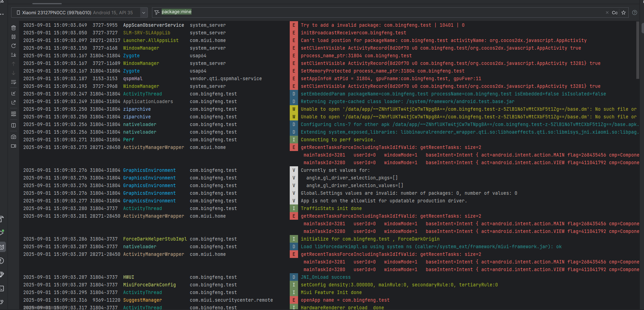Clear the filter text with X
This screenshot has width=644, height=310.
tap(607, 12)
